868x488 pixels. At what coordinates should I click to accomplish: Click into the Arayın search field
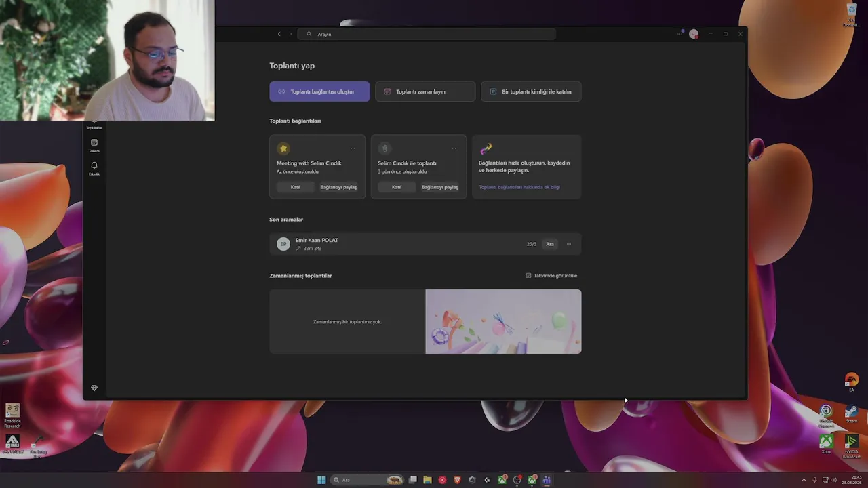click(428, 34)
